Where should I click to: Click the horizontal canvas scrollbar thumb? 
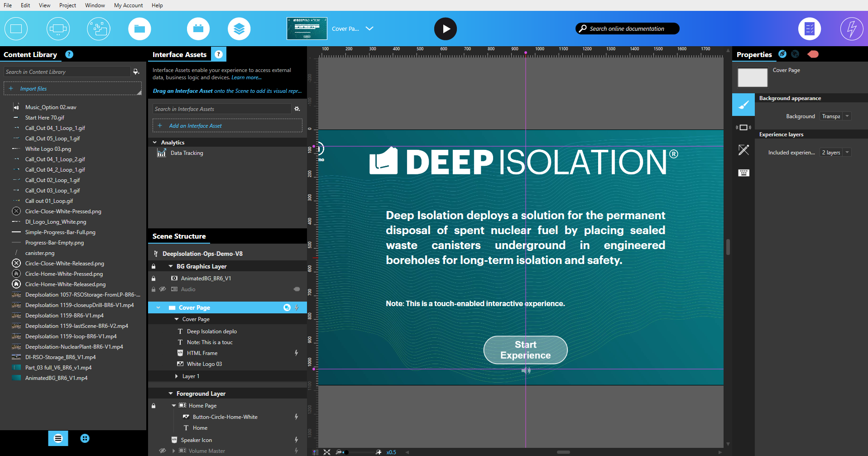[563, 452]
